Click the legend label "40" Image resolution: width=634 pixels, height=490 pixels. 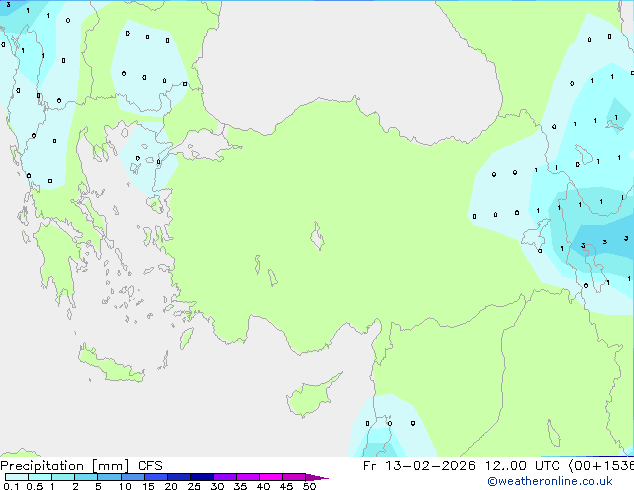point(263,486)
